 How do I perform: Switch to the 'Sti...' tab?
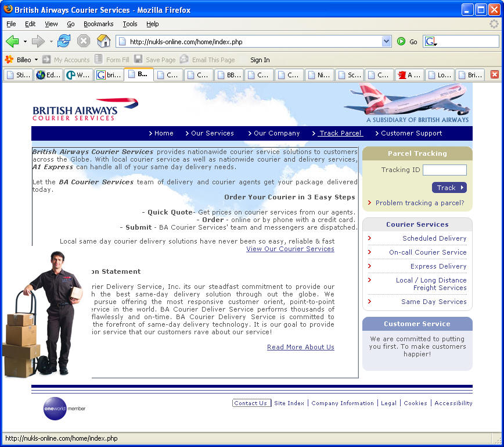coord(19,75)
